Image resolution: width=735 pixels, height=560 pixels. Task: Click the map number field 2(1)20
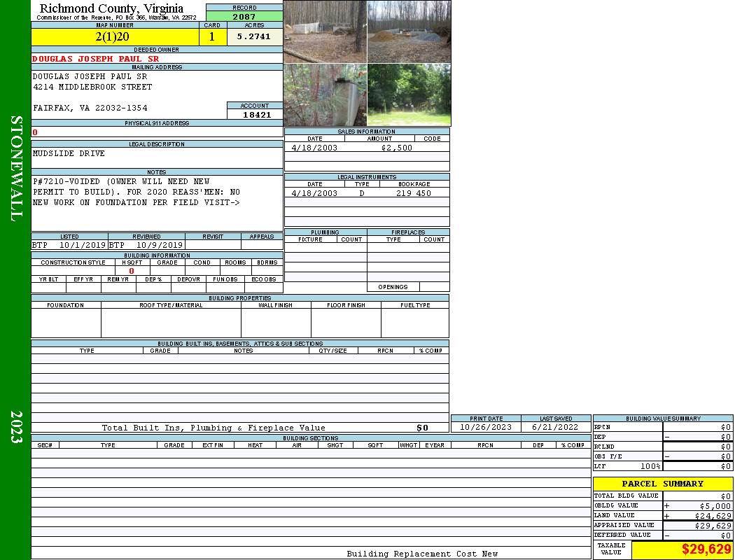pyautogui.click(x=115, y=37)
